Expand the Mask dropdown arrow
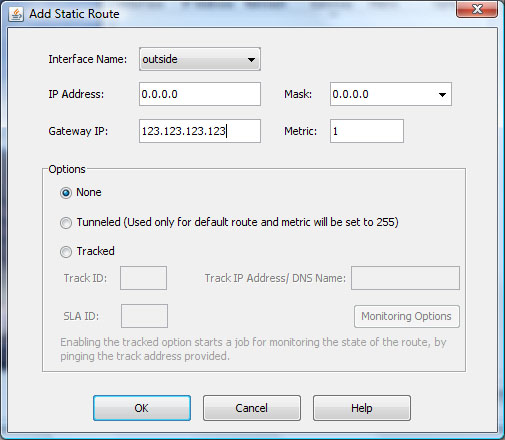The image size is (505, 440). click(x=442, y=95)
